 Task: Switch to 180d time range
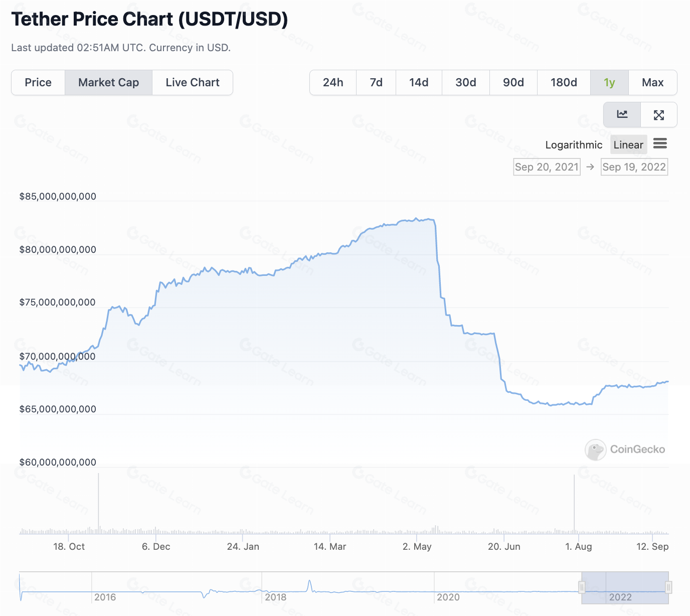[x=564, y=83]
